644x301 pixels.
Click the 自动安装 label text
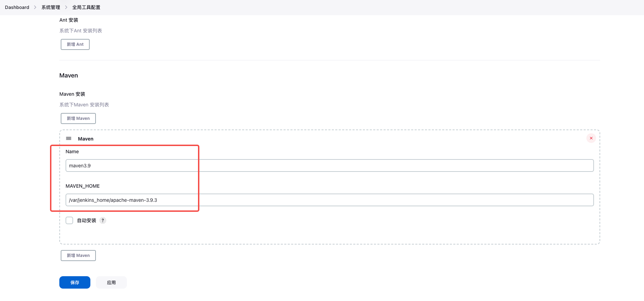87,220
